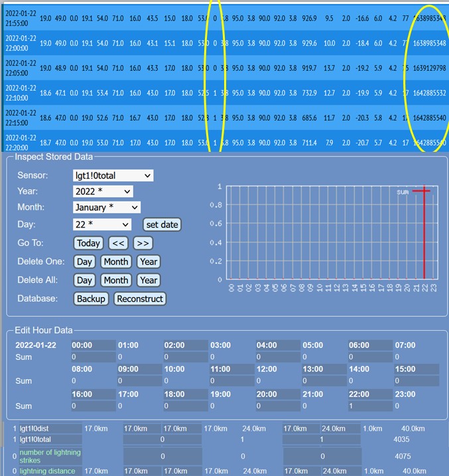Click the 4075 value in lightning strikes row
This screenshot has width=449, height=476.
[403, 456]
